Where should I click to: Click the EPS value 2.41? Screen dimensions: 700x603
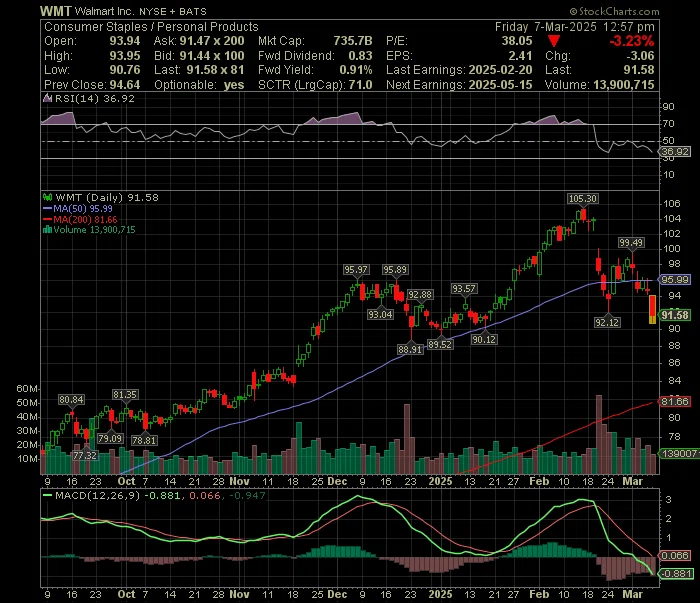[x=521, y=56]
